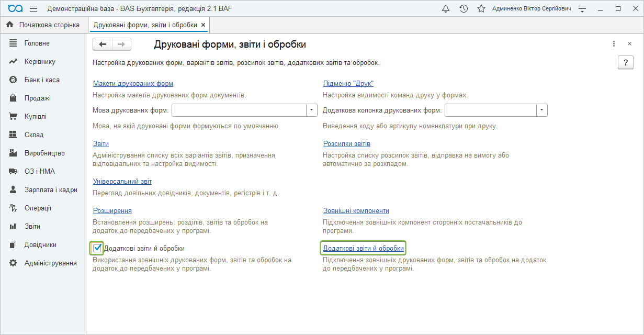Click the back arrow button
This screenshot has height=335, width=644.
pyautogui.click(x=103, y=44)
